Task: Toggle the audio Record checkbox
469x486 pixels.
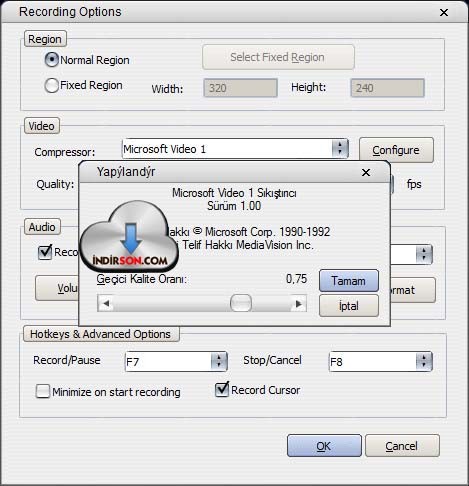Action: (45, 252)
